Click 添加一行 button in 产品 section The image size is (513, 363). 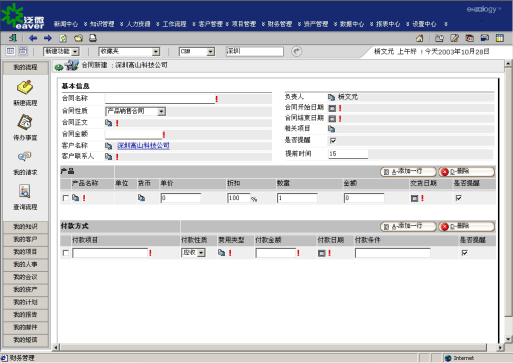(408, 172)
